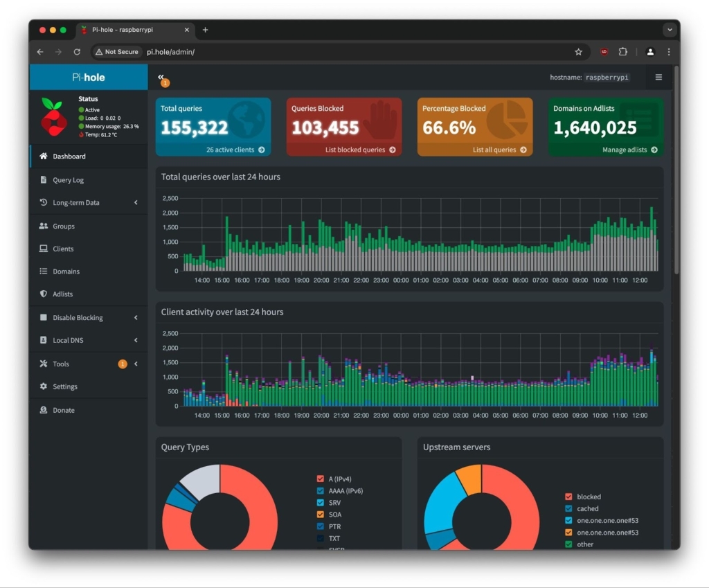Open the Chrome profile avatar icon
The image size is (709, 588).
point(650,52)
